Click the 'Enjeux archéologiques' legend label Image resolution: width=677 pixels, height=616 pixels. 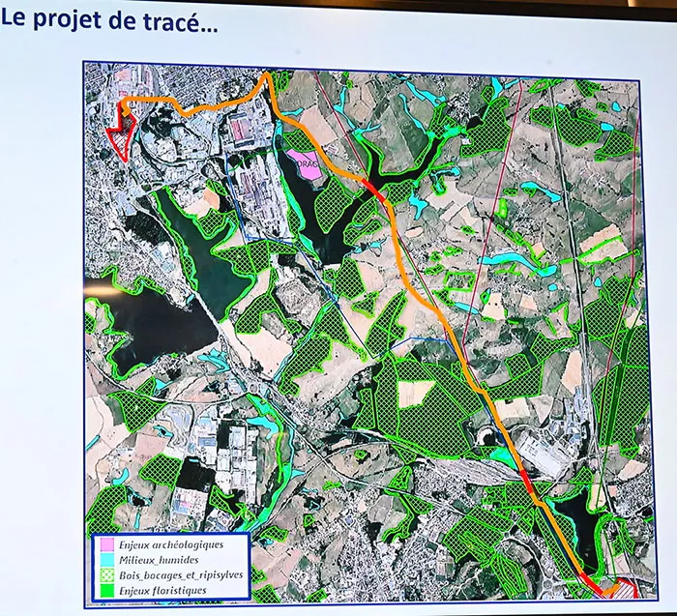point(171,544)
